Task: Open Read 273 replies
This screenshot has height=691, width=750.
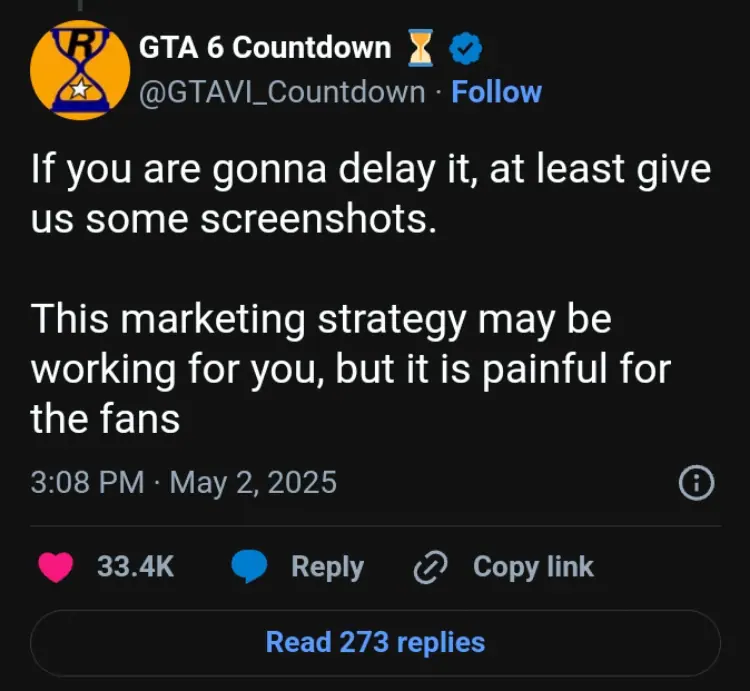Action: pos(375,642)
